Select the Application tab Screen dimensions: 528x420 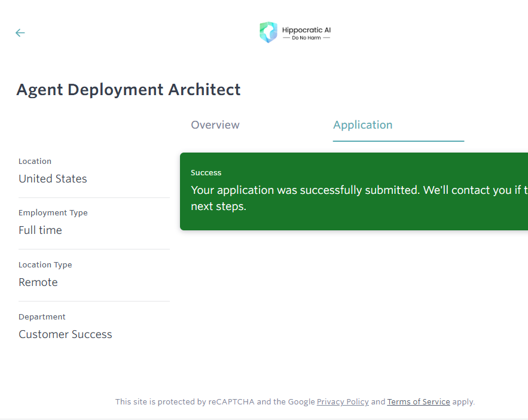pos(363,125)
